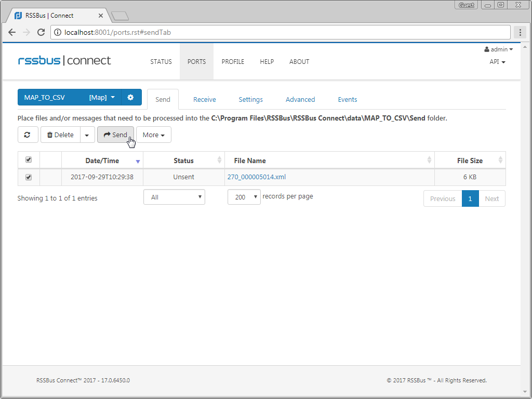Open the Chrome three-dot menu
The height and width of the screenshot is (399, 532).
tap(520, 32)
